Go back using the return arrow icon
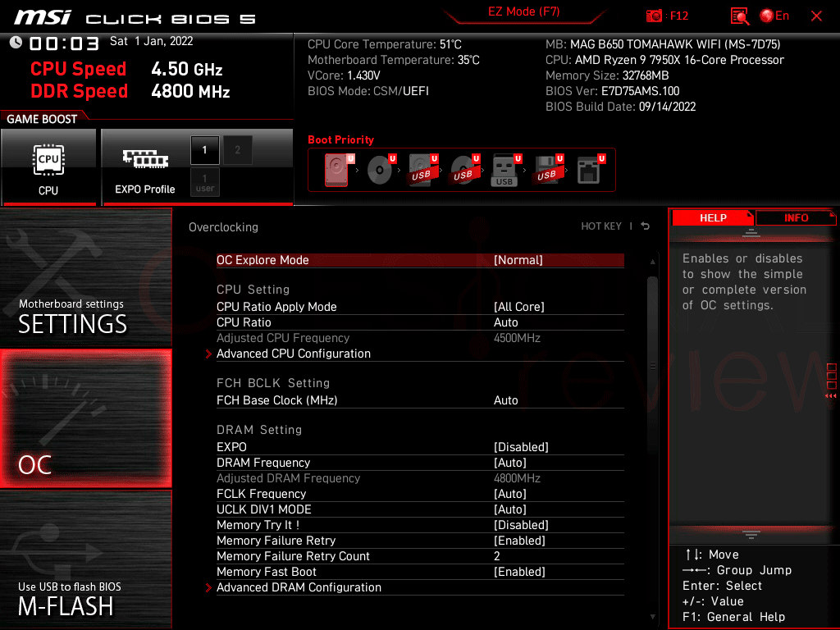The image size is (840, 630). pos(646,226)
